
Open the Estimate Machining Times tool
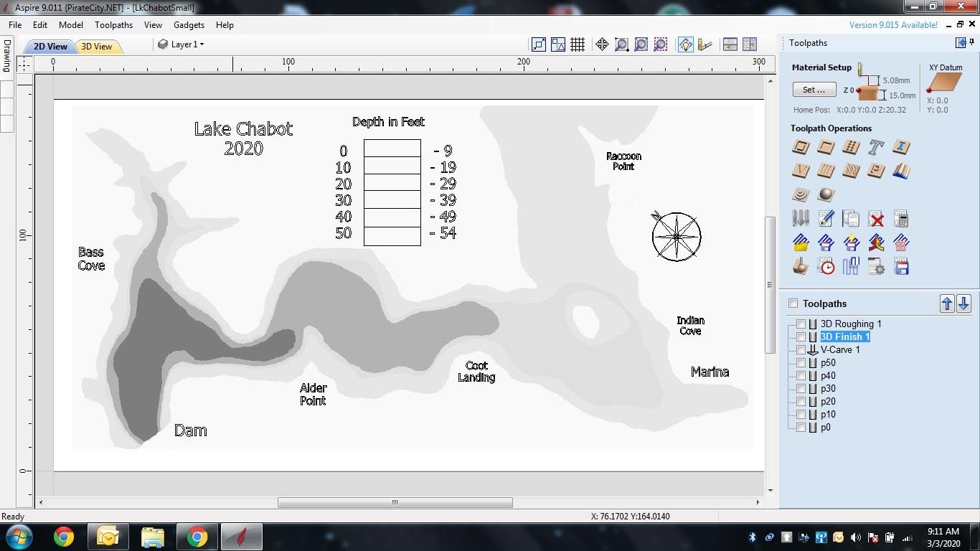click(826, 265)
